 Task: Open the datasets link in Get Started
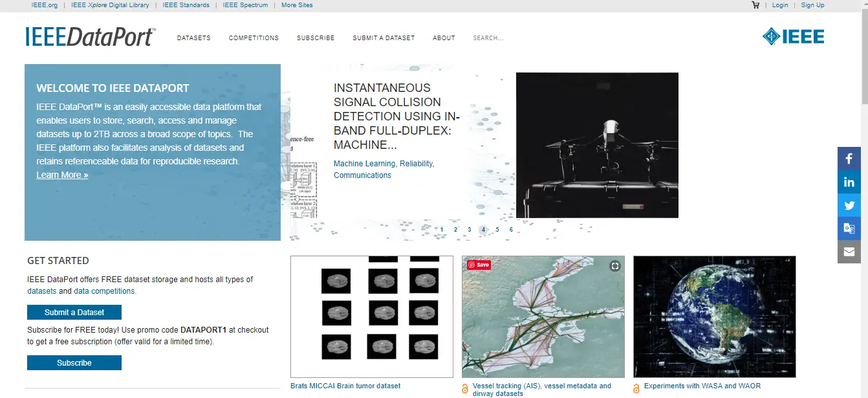coord(41,291)
